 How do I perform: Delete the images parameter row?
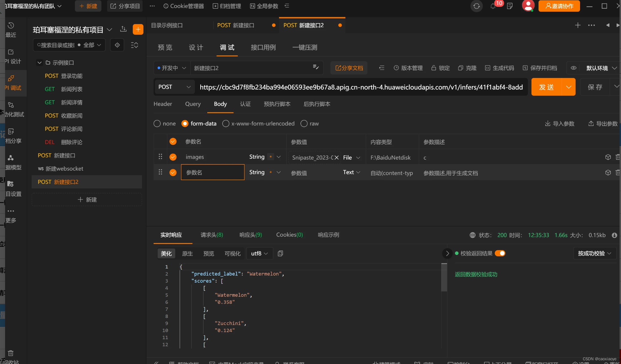pos(618,157)
